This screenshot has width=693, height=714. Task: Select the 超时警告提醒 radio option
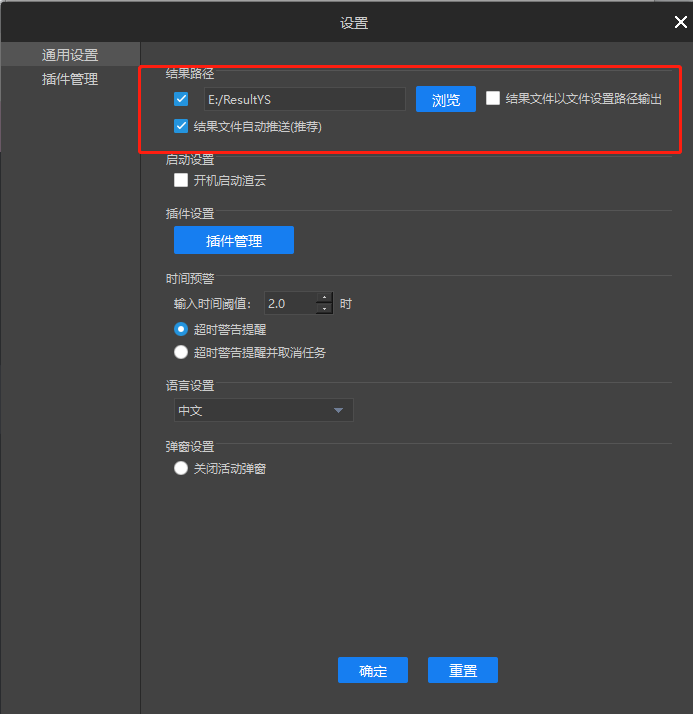[181, 329]
